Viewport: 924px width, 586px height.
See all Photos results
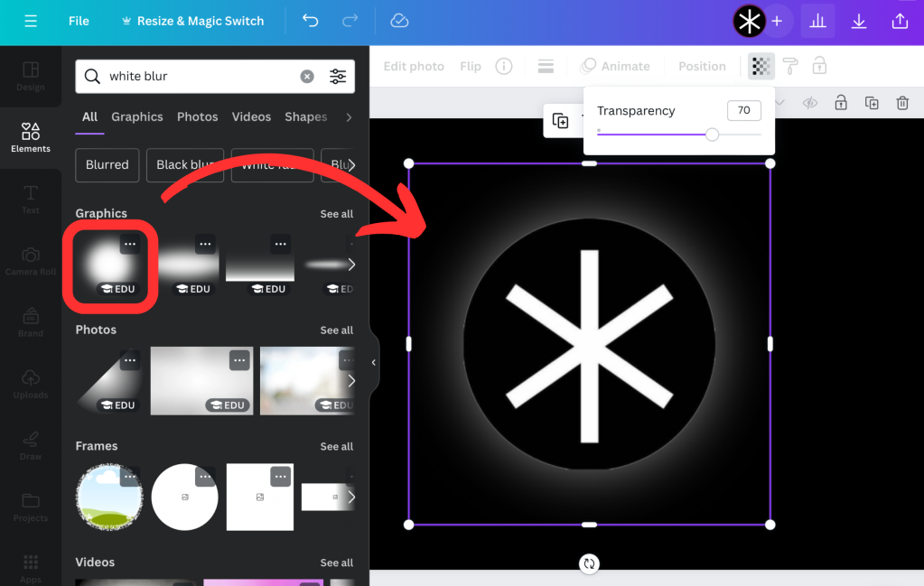click(x=337, y=330)
